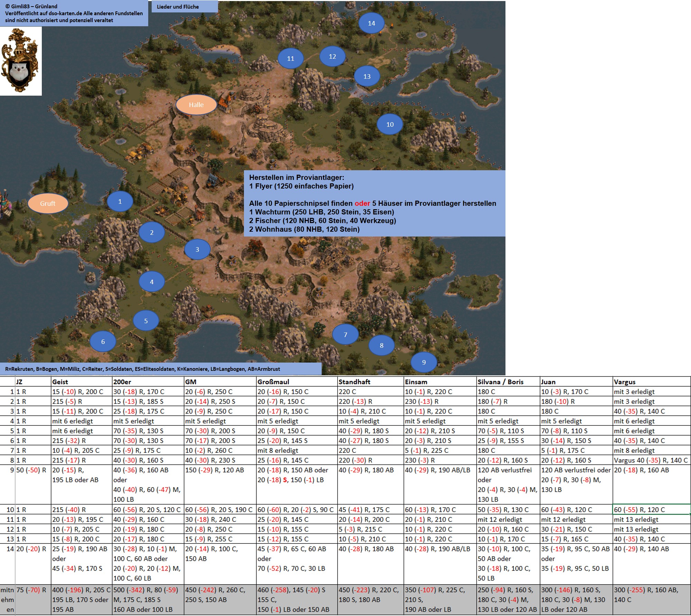Click GM cell '150 (-29) R, 120 AB'
Screen dimensions: 691x616
220,485
